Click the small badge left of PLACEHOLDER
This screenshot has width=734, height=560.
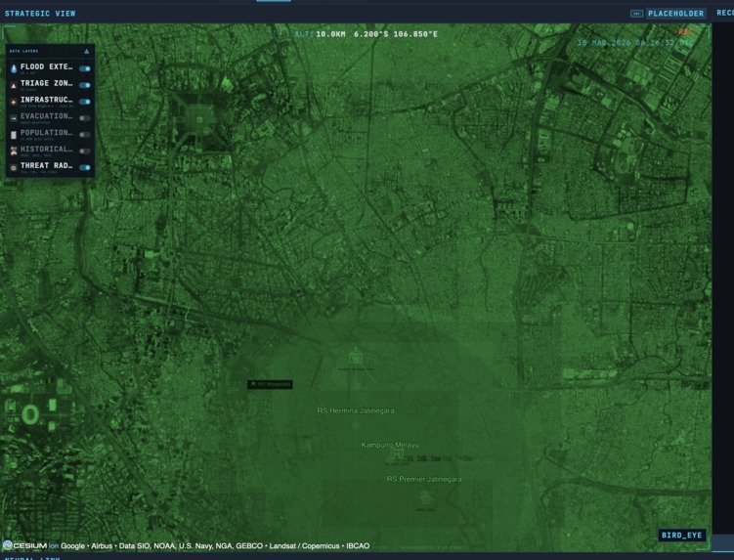point(636,14)
